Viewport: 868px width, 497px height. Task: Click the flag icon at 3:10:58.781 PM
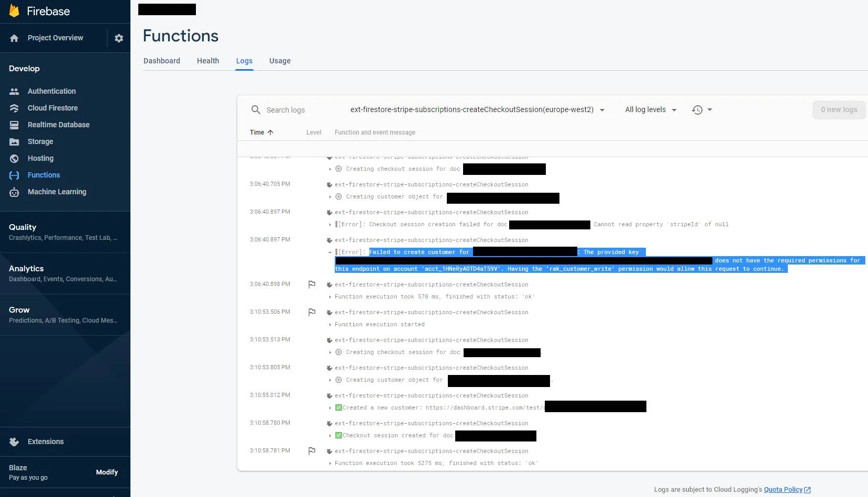pyautogui.click(x=312, y=451)
